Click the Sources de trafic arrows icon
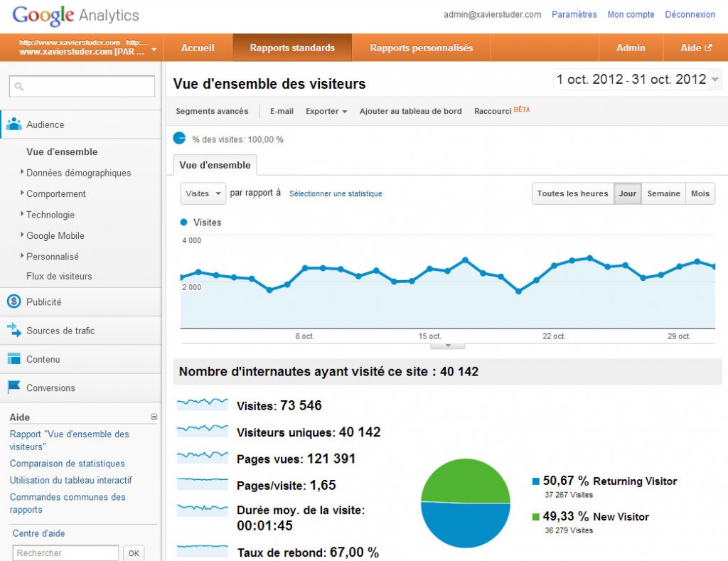This screenshot has height=561, width=728. [x=14, y=330]
